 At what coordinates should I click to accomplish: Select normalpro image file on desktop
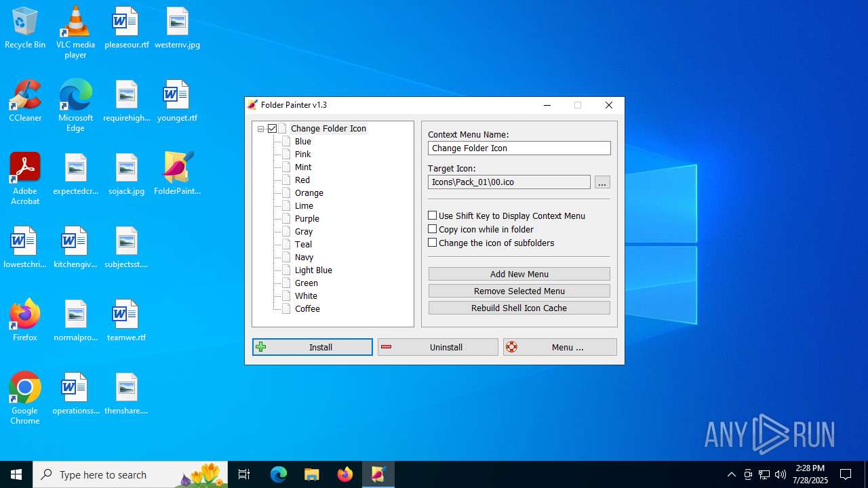click(76, 321)
